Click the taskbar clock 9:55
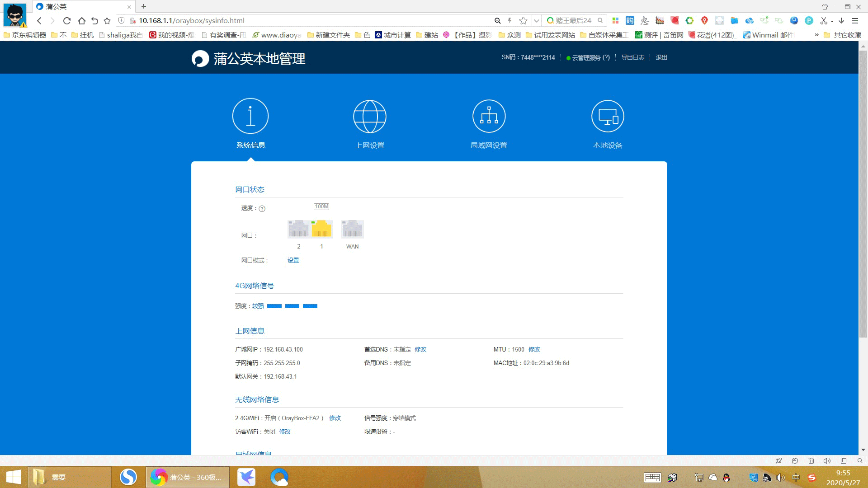This screenshot has width=868, height=488. point(843,473)
